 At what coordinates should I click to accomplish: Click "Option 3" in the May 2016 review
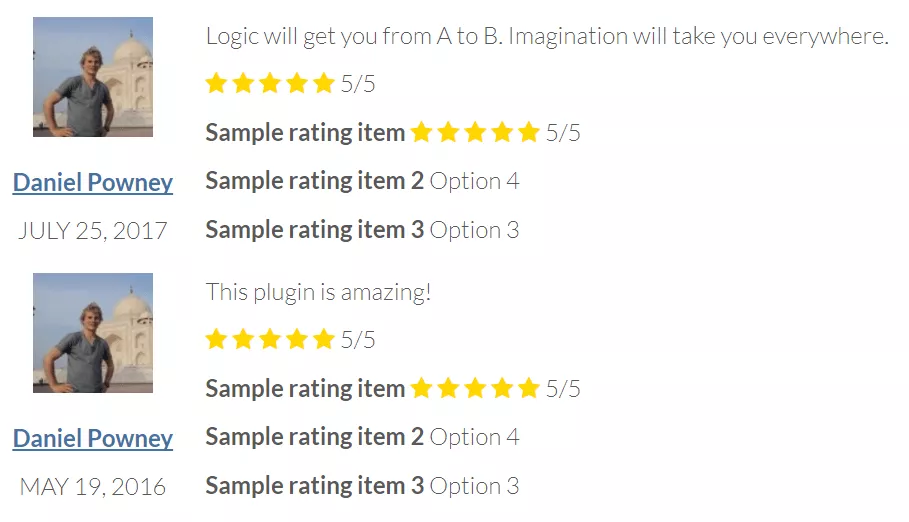[474, 486]
